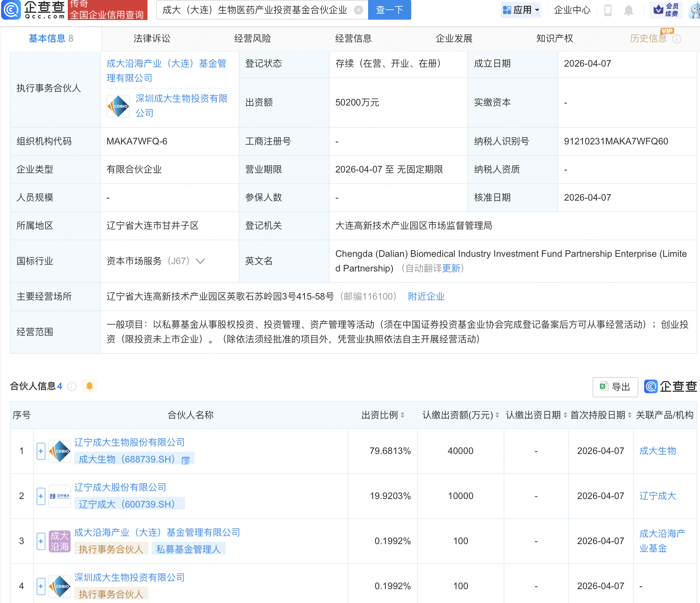Switch to the 法律诉讼 tab
Screen dimensions: 700x603
152,39
